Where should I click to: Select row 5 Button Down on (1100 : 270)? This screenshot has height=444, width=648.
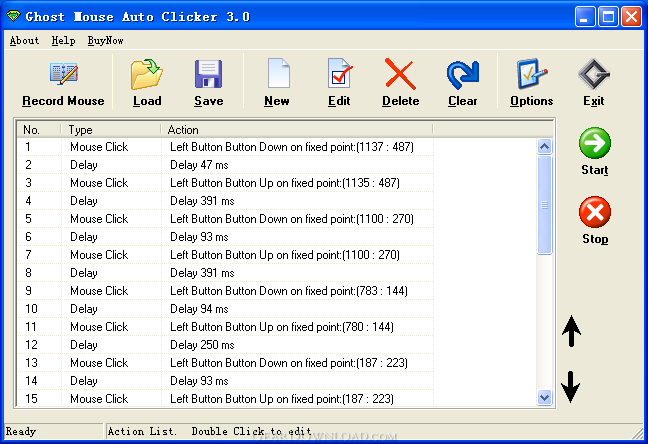coord(225,219)
